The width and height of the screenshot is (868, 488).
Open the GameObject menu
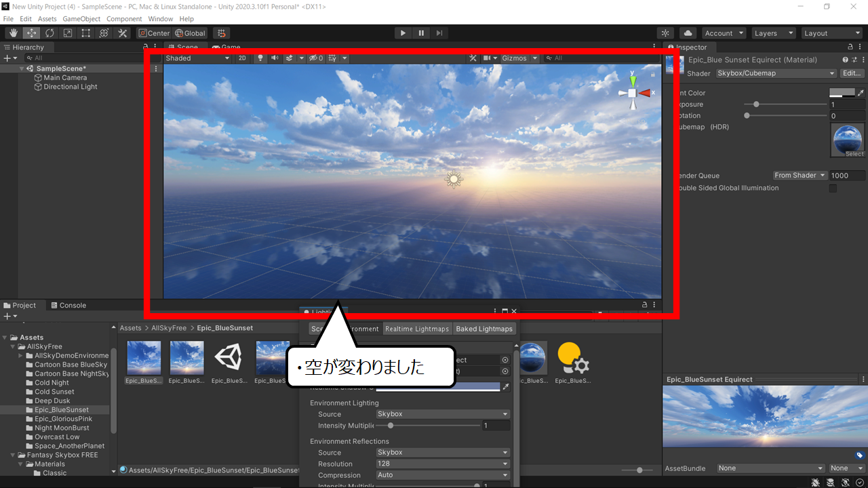click(x=81, y=19)
